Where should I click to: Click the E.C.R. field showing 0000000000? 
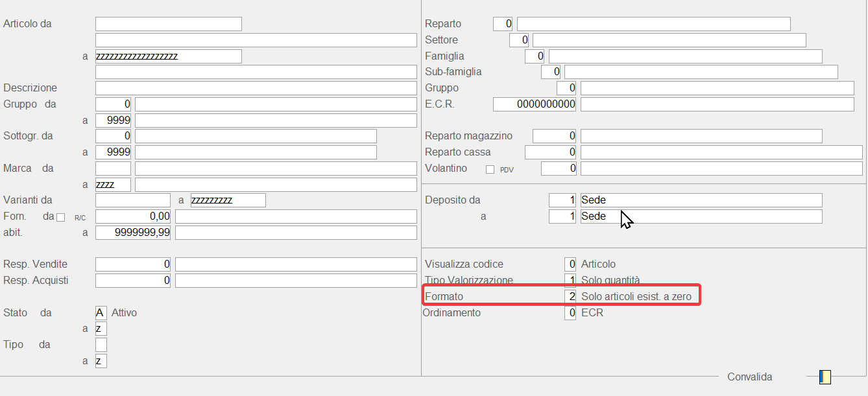[x=535, y=104]
